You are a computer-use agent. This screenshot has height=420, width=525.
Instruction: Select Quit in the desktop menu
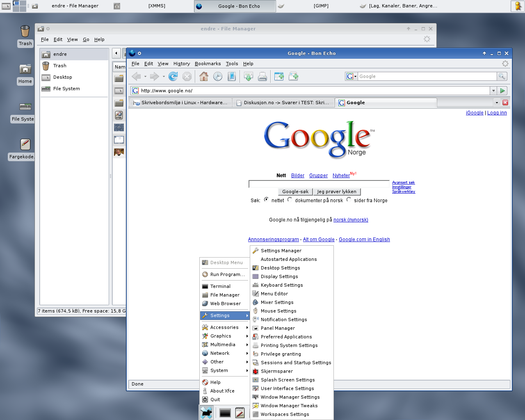pyautogui.click(x=225, y=399)
